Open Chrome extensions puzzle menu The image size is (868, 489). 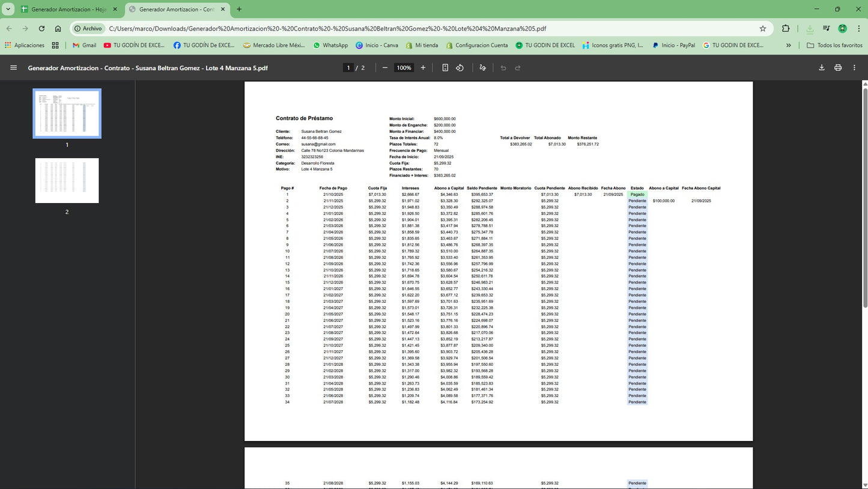(x=785, y=28)
